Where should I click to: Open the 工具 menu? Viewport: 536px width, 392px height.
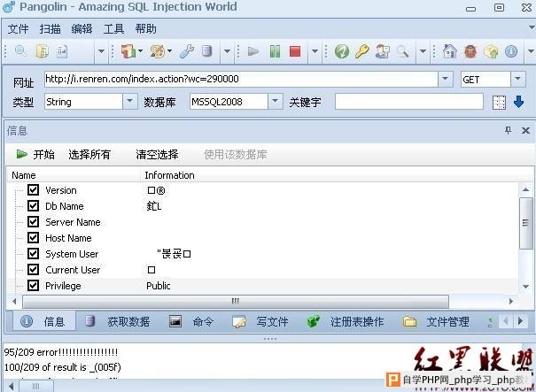click(113, 29)
